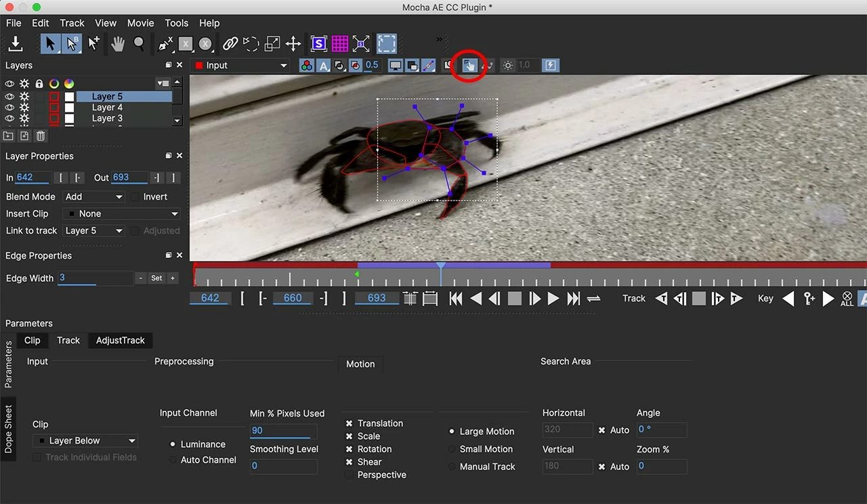Click the Duplicate Layer icon
867x504 pixels.
point(24,136)
